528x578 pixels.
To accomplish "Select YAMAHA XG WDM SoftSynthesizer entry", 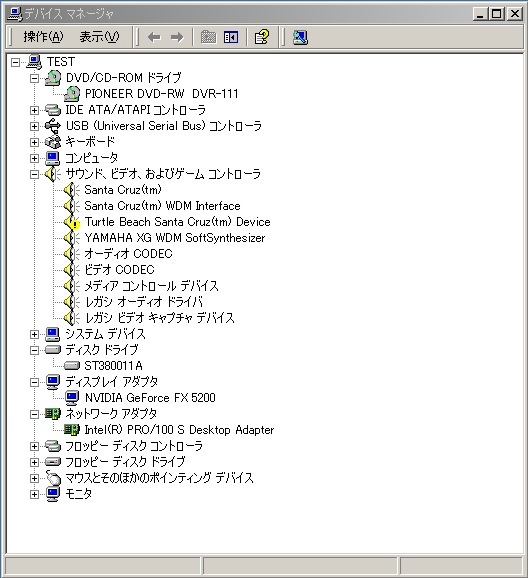I will pyautogui.click(x=175, y=238).
